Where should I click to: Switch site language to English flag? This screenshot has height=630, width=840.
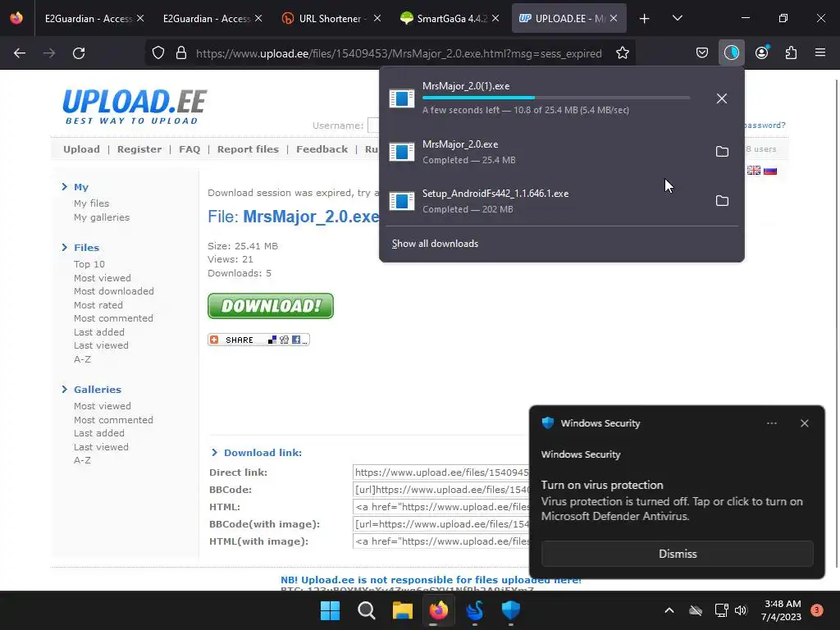754,171
